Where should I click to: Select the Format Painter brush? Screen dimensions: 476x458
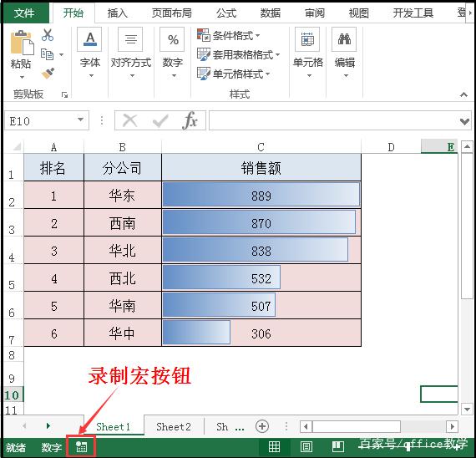[48, 74]
